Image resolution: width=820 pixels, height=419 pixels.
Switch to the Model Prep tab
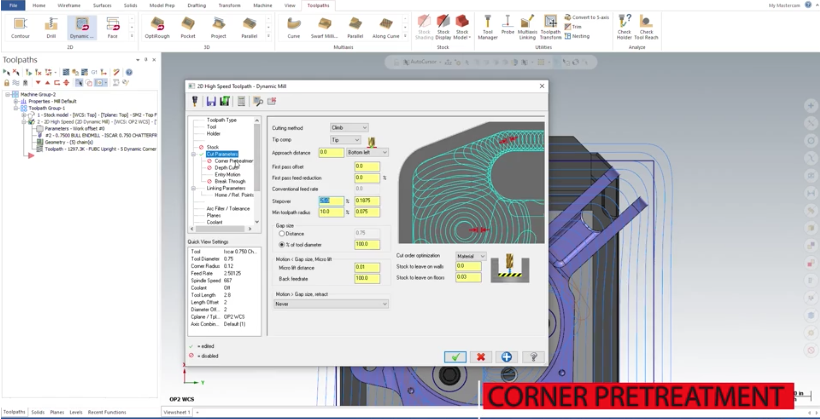[161, 5]
